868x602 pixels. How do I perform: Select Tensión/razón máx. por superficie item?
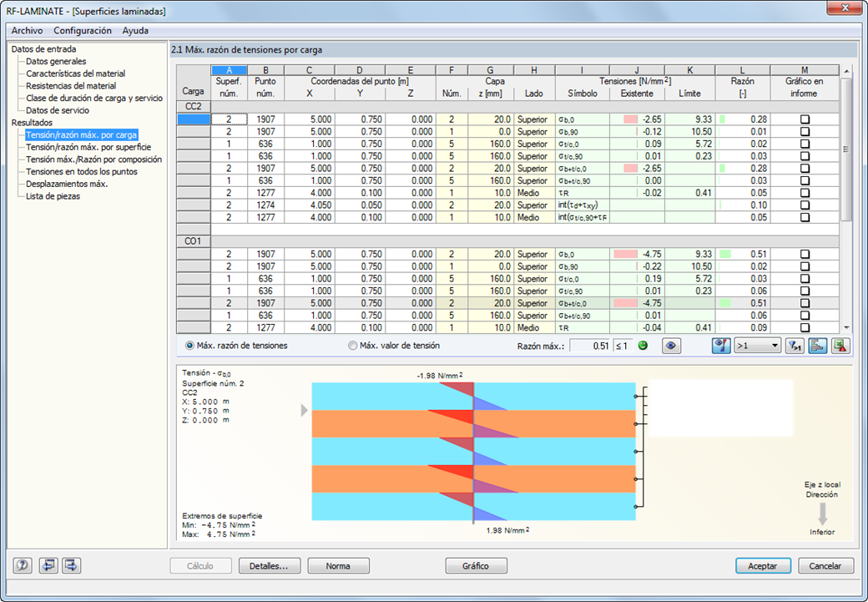point(88,147)
